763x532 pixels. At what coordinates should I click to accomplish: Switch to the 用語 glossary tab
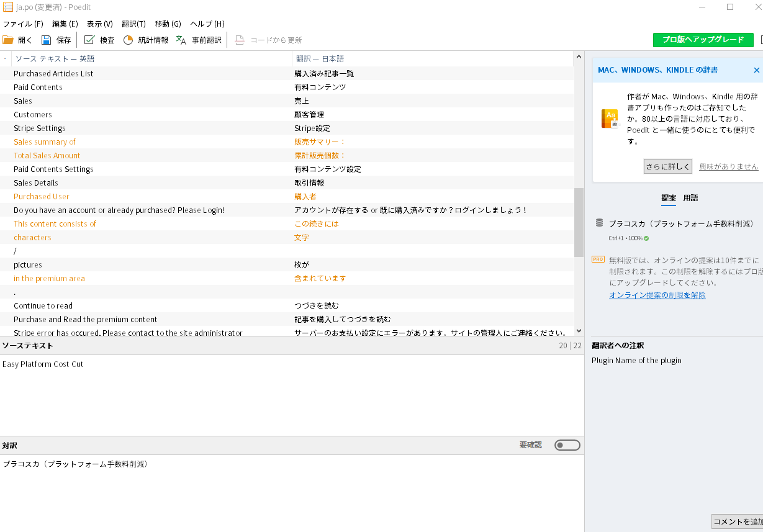[690, 198]
